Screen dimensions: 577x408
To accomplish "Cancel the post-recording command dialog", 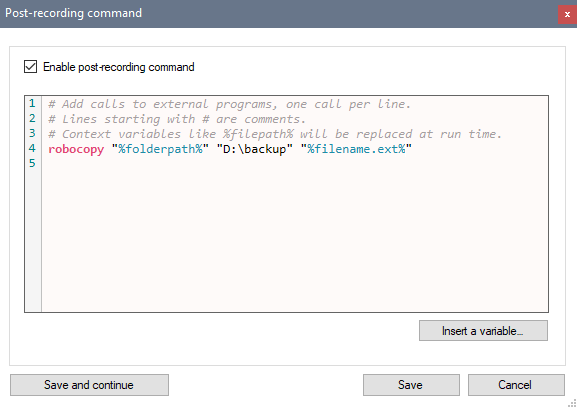I will 516,385.
